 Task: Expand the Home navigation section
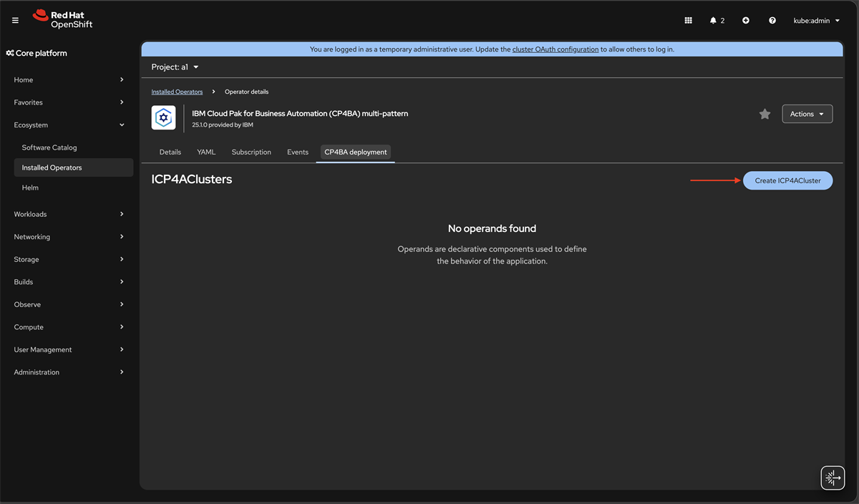click(69, 79)
